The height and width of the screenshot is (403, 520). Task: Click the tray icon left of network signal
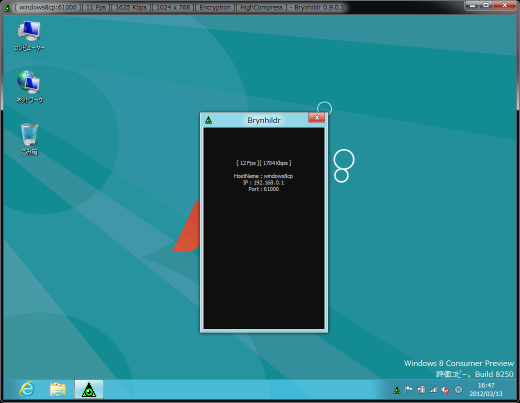pyautogui.click(x=421, y=389)
